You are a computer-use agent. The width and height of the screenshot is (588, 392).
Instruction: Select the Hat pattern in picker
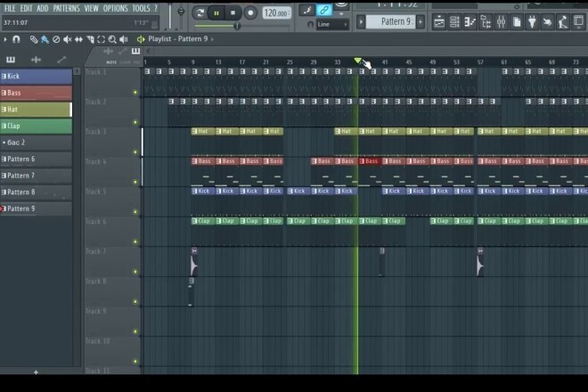coord(36,110)
